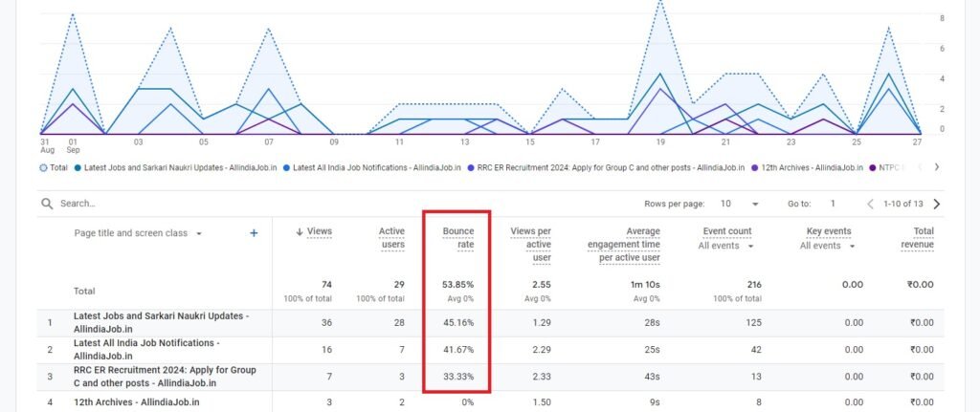Toggle Latest Jobs and Sarkari Naukri legend item
The width and height of the screenshot is (980, 412).
tap(176, 168)
